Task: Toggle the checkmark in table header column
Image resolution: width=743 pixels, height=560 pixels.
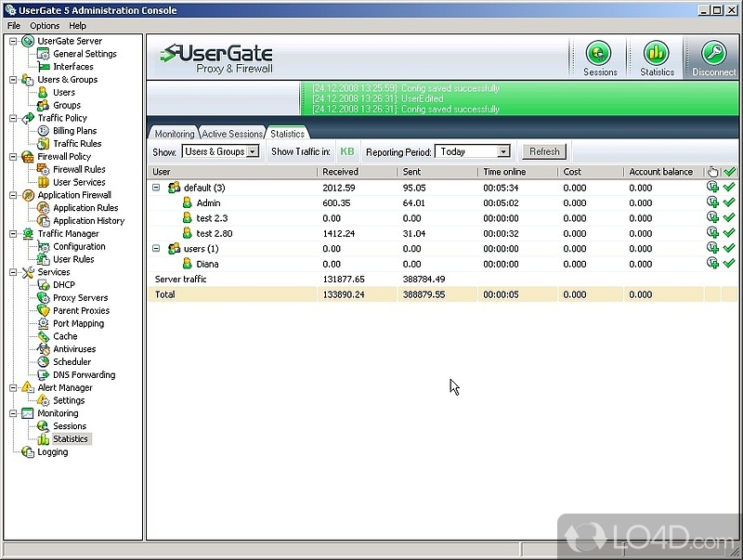Action: pos(729,172)
